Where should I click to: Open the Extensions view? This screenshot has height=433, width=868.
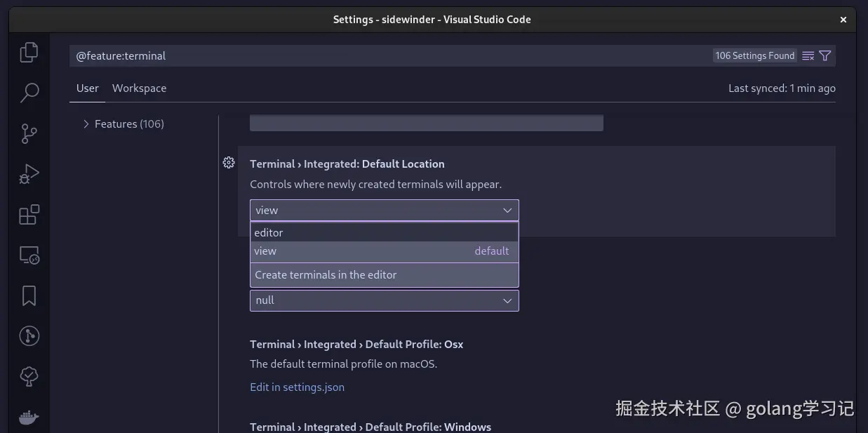29,214
